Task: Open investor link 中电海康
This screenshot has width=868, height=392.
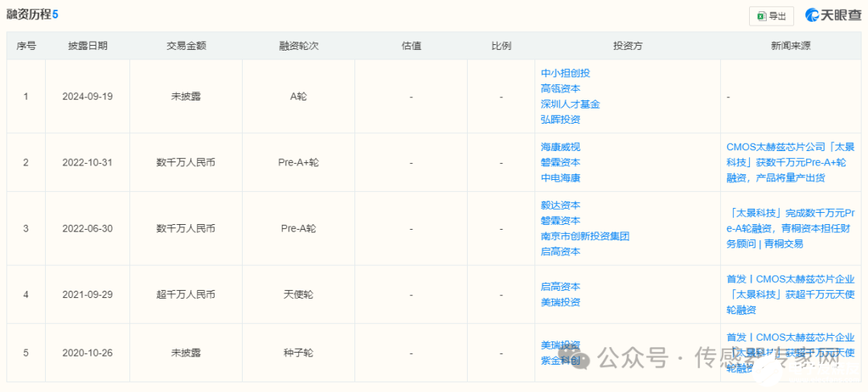Action: (x=560, y=178)
